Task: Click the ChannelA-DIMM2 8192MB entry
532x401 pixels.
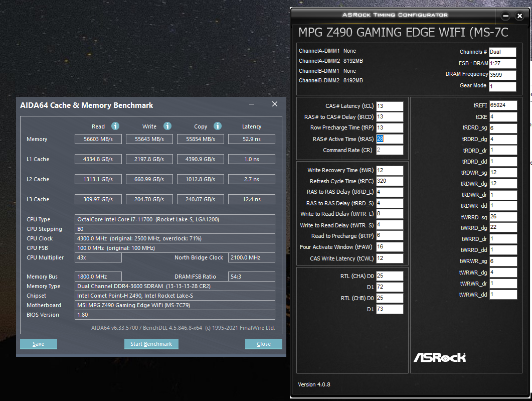Action: (x=331, y=61)
